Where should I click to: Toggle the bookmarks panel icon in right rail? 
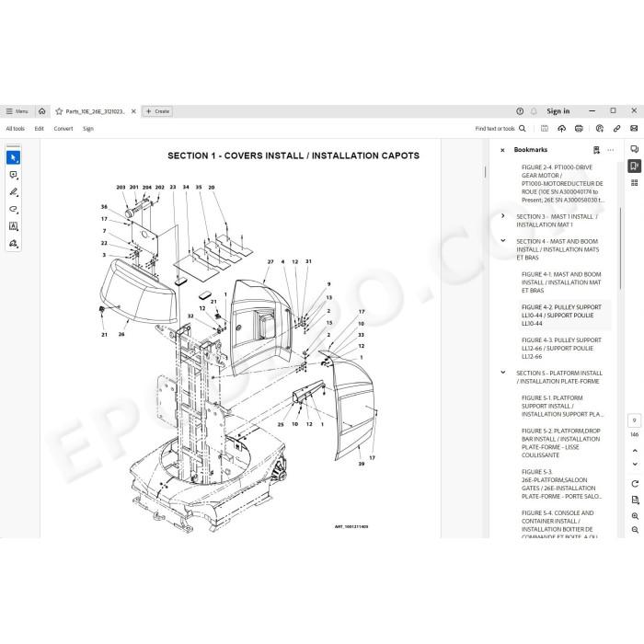[635, 166]
